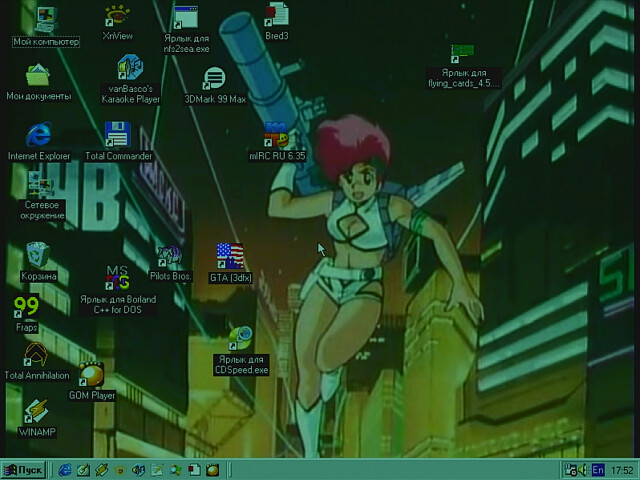Launch Internet Explorer from quick launch

coord(64,470)
